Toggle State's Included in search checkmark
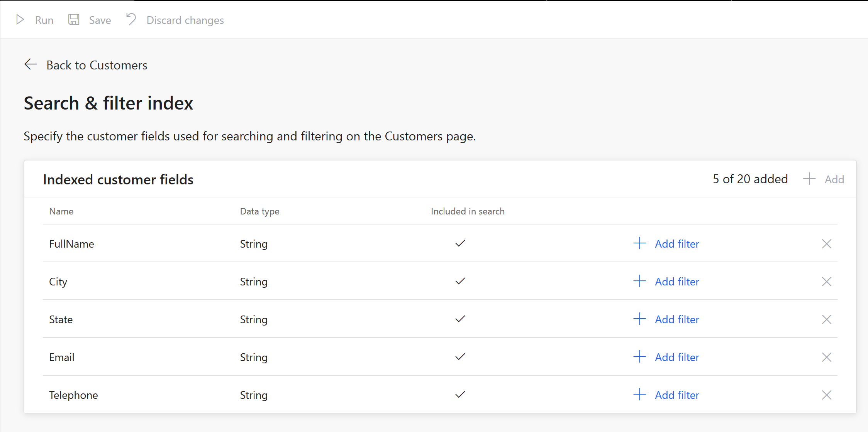 (x=460, y=319)
